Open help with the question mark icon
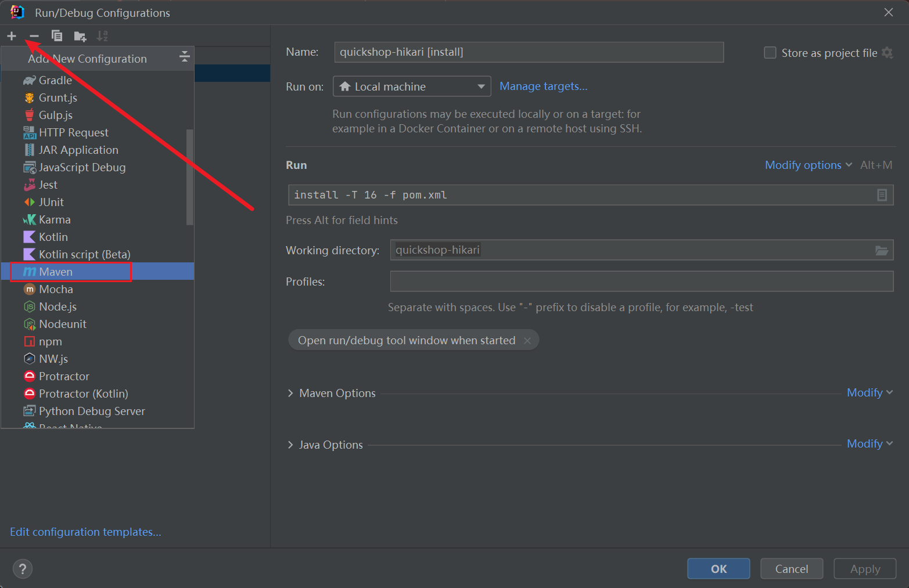The width and height of the screenshot is (909, 588). click(x=23, y=569)
